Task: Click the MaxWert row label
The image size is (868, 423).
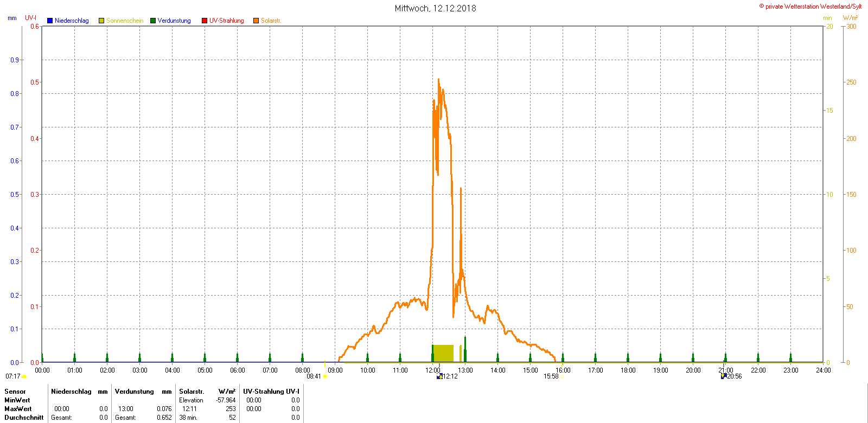Action: click(18, 409)
